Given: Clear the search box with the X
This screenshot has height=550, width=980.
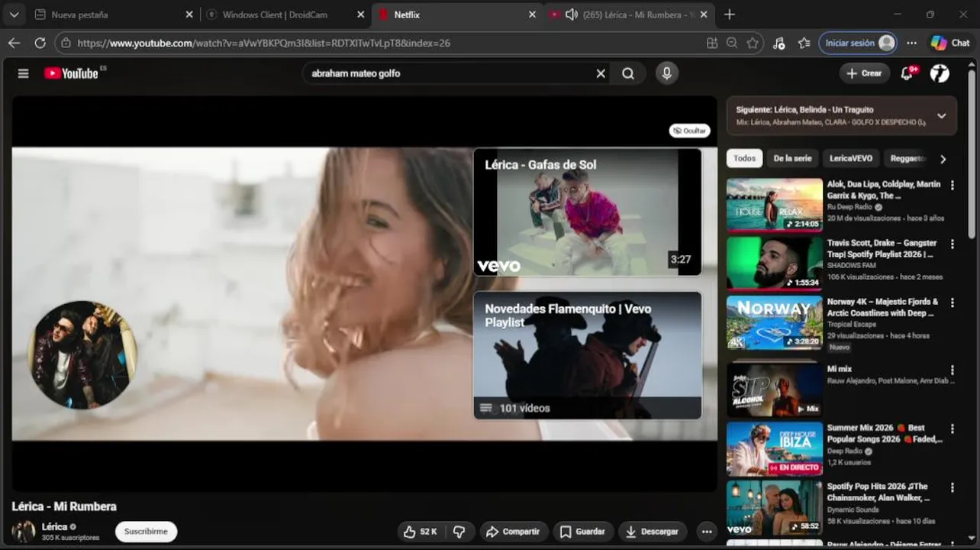Looking at the screenshot, I should click(x=601, y=73).
